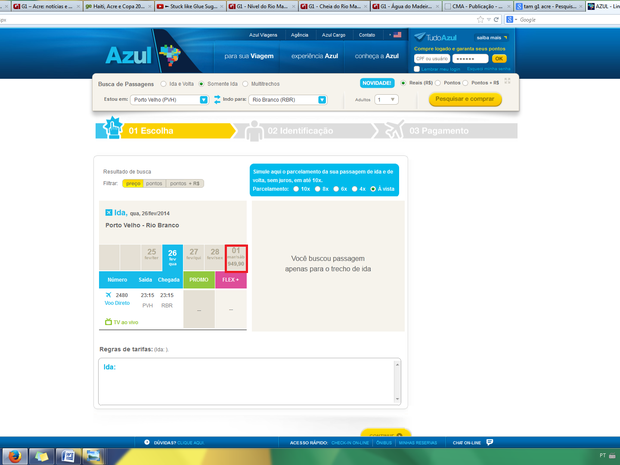Viewport: 620px width, 465px height.
Task: Select the Multitrechos radio button
Action: 246,84
